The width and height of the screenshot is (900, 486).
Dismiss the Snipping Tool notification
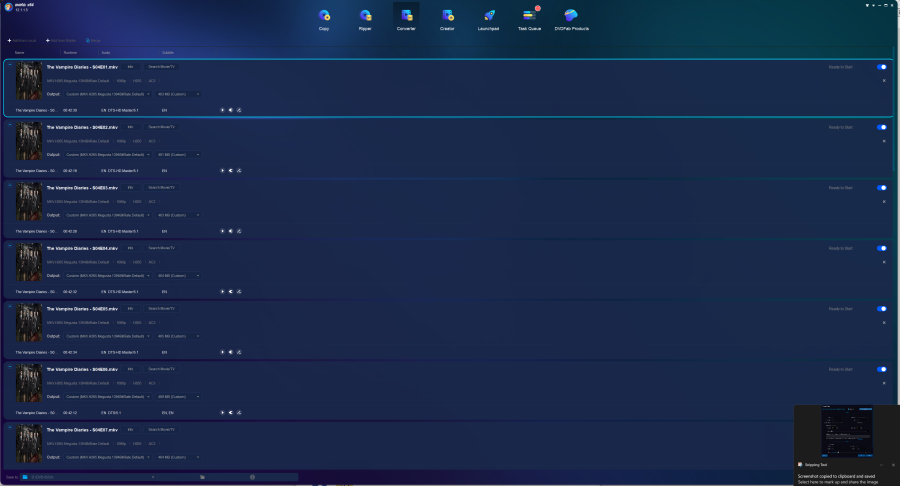pyautogui.click(x=893, y=465)
